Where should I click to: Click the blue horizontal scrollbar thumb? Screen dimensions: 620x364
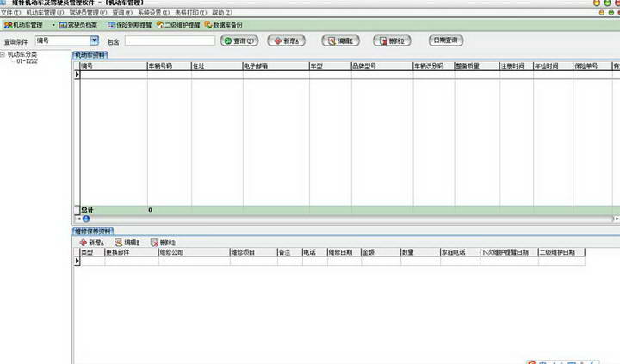[86, 219]
